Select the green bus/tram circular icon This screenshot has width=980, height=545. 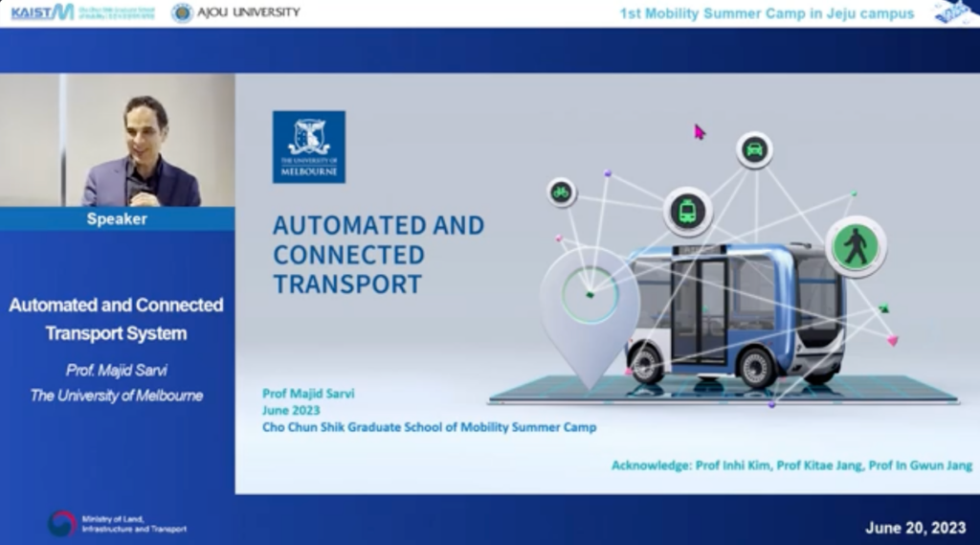687,211
